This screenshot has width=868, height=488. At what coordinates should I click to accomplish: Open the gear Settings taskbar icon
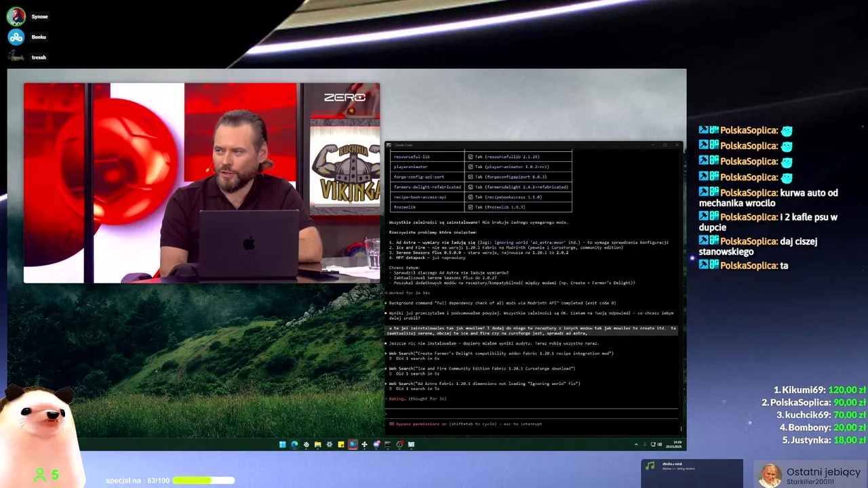329,445
